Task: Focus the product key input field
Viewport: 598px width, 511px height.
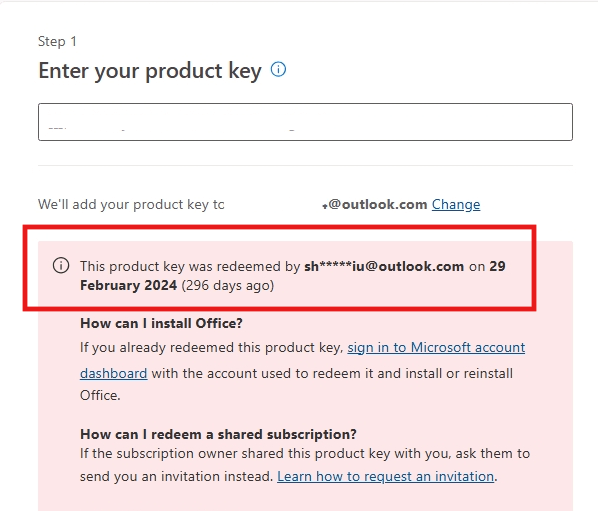Action: coord(305,122)
